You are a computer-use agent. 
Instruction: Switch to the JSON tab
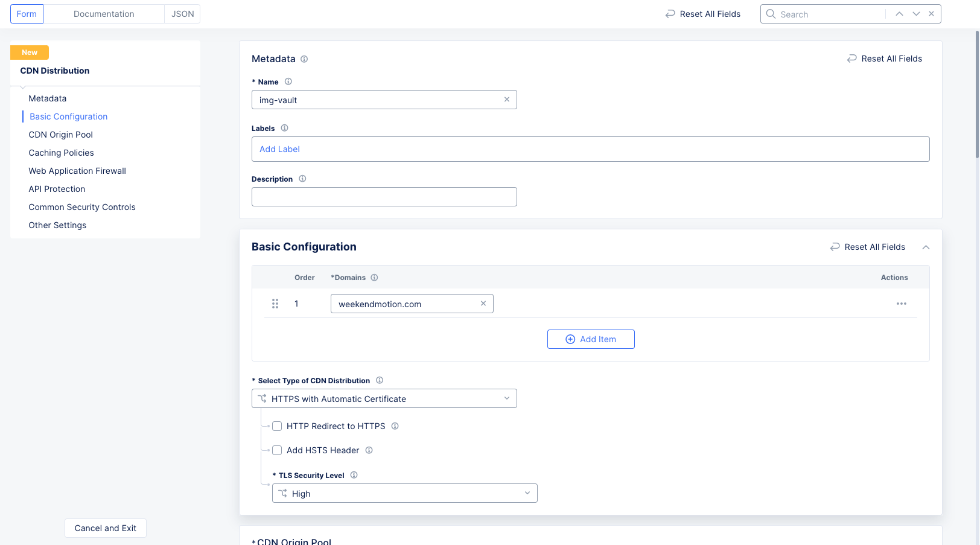(182, 14)
